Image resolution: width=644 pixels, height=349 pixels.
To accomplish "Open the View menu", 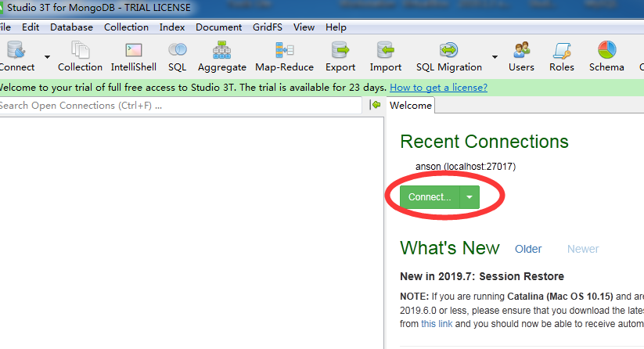I will 304,27.
